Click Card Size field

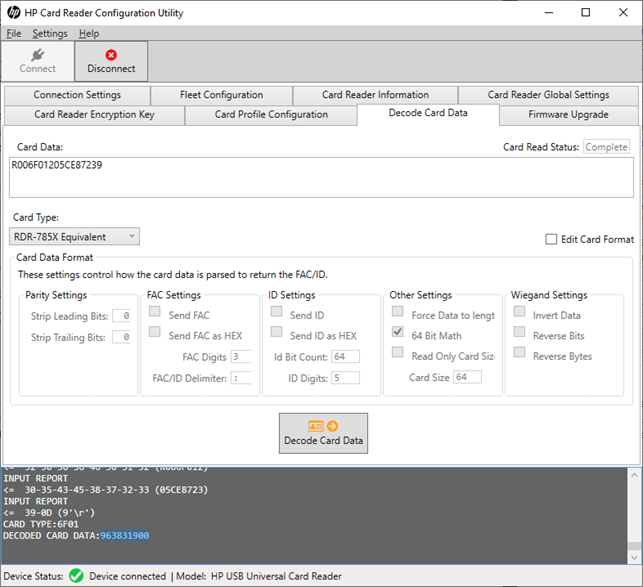click(467, 377)
